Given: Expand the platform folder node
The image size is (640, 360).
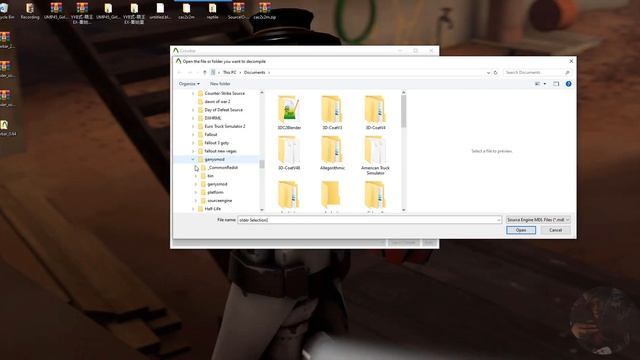Looking at the screenshot, I should point(196,192).
